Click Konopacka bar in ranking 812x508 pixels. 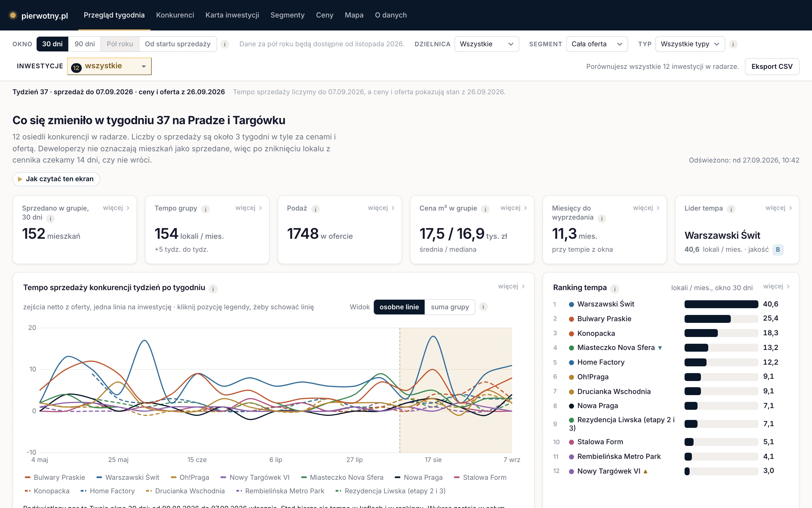pyautogui.click(x=721, y=333)
